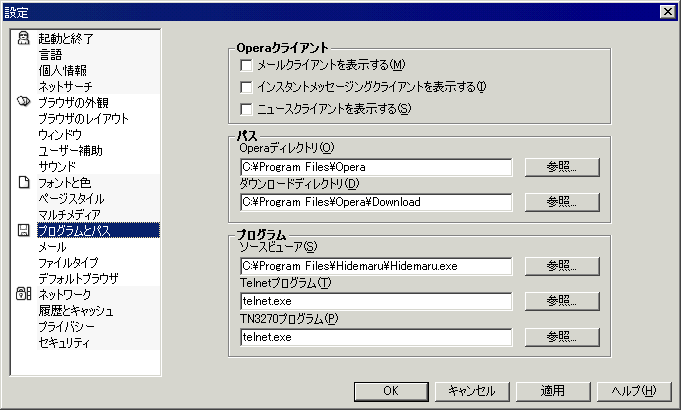
Task: Click the ブラウザの外観 category icon
Action: click(x=24, y=102)
